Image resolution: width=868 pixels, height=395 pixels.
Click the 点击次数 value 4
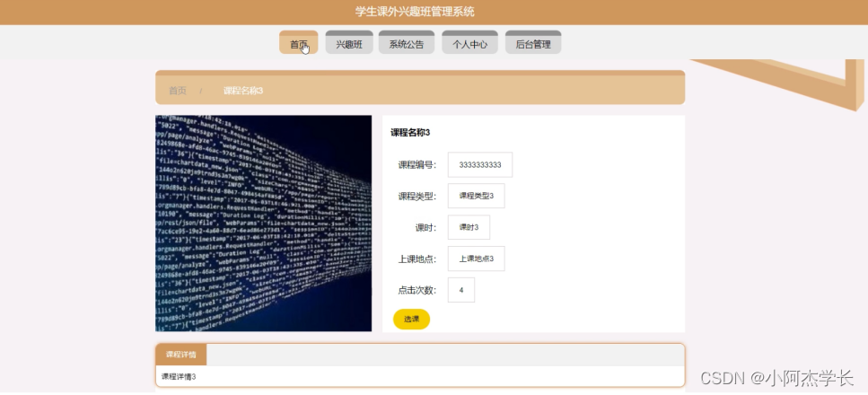(x=461, y=290)
